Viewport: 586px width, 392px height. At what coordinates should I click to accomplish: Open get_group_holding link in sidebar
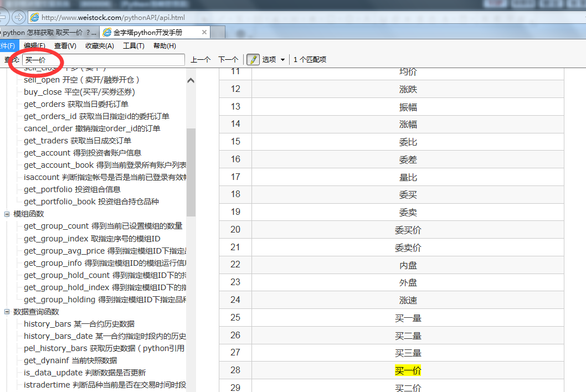(x=105, y=300)
